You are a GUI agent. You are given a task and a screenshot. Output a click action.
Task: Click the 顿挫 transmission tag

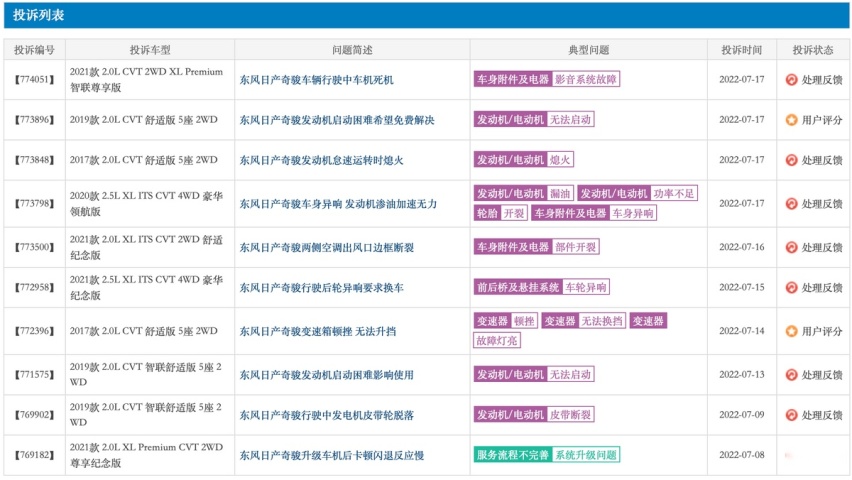pos(524,321)
